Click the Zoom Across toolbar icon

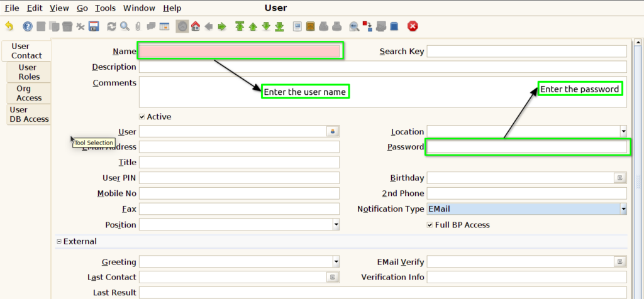355,26
